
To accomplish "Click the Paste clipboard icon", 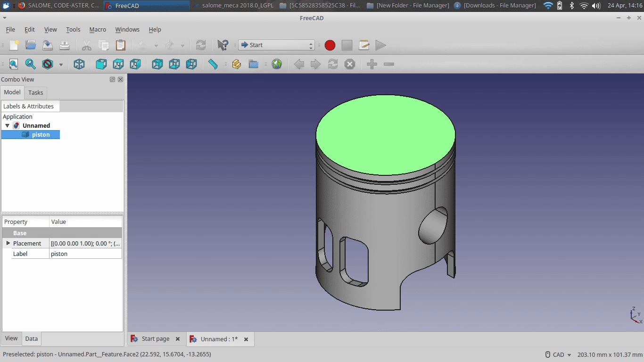I will pos(121,45).
